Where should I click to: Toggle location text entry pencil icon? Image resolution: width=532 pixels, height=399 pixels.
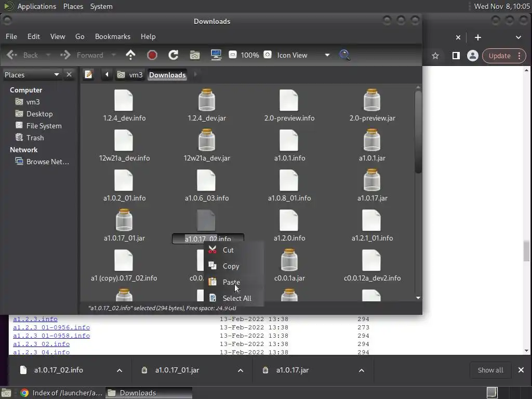click(88, 74)
